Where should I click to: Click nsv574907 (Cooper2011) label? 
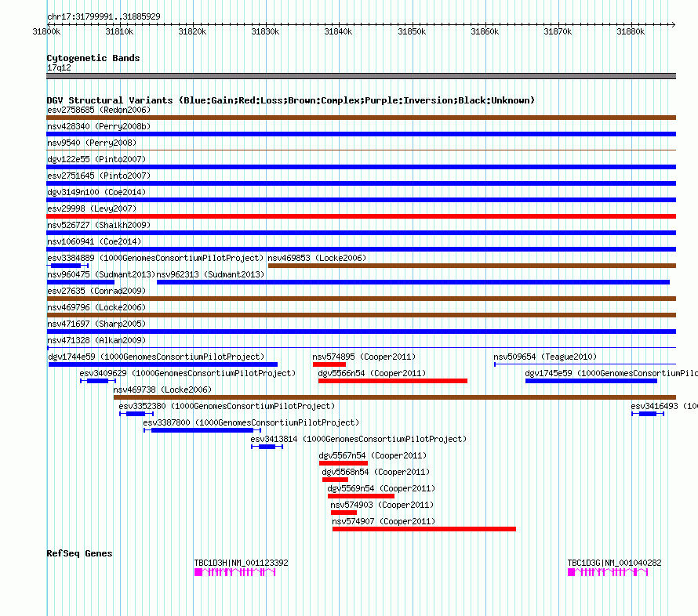click(x=384, y=521)
